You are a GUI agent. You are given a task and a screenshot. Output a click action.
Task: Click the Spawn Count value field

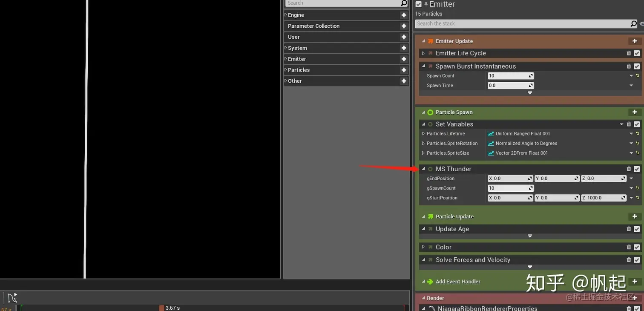pyautogui.click(x=511, y=76)
